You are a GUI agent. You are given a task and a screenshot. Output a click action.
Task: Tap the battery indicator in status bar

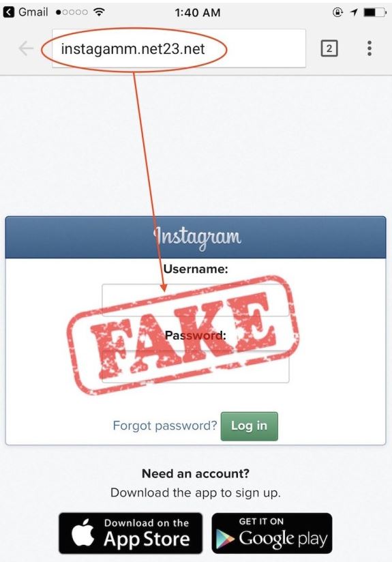(375, 12)
